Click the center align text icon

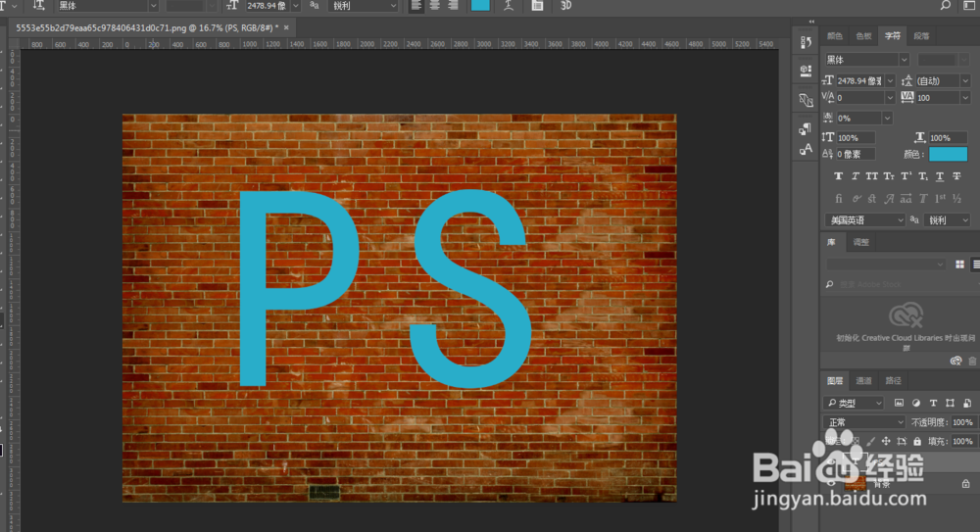(435, 6)
